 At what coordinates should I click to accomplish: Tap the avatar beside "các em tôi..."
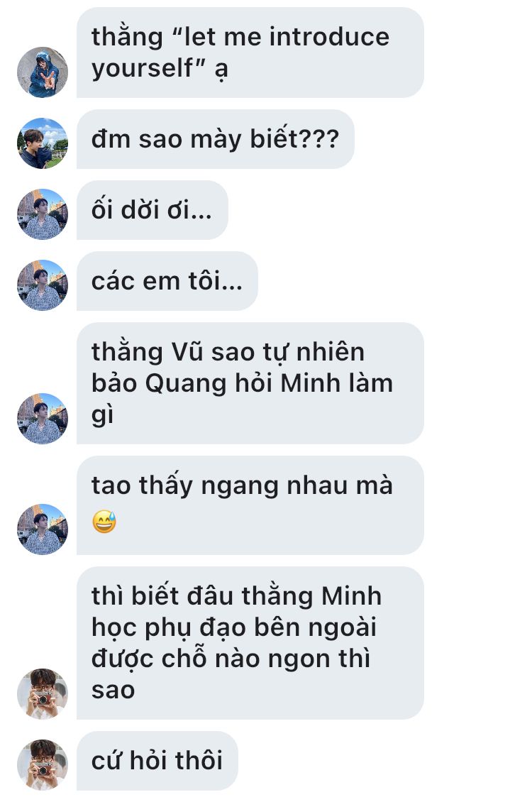point(43,285)
